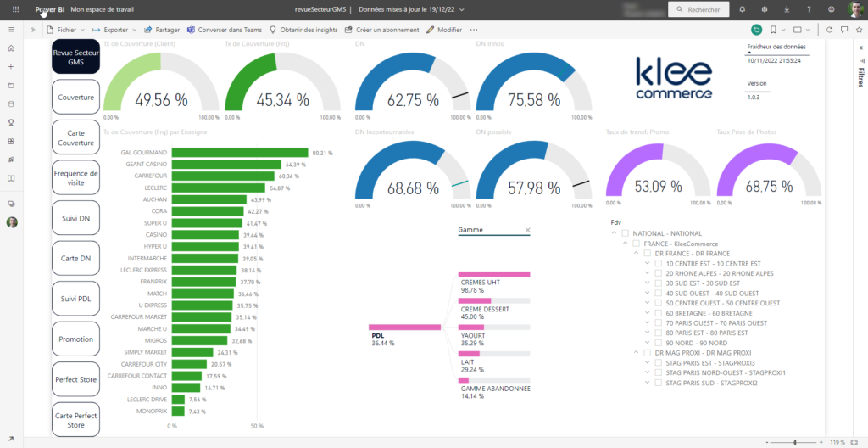Expand the 80 PARIS EST node

(x=647, y=333)
